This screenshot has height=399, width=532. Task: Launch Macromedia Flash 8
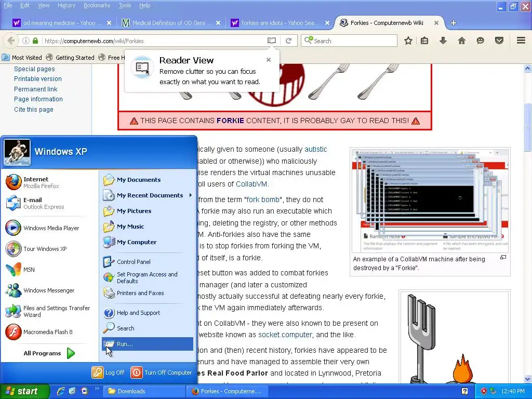tap(50, 332)
